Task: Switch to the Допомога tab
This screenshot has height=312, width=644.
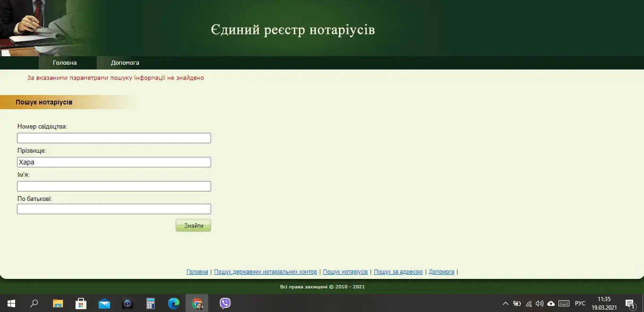Action: tap(124, 62)
